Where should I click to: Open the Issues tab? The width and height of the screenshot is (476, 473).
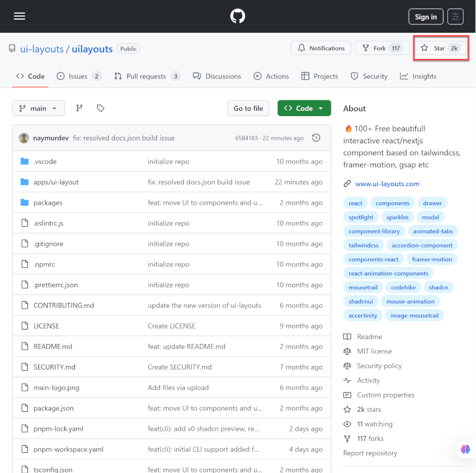click(79, 76)
